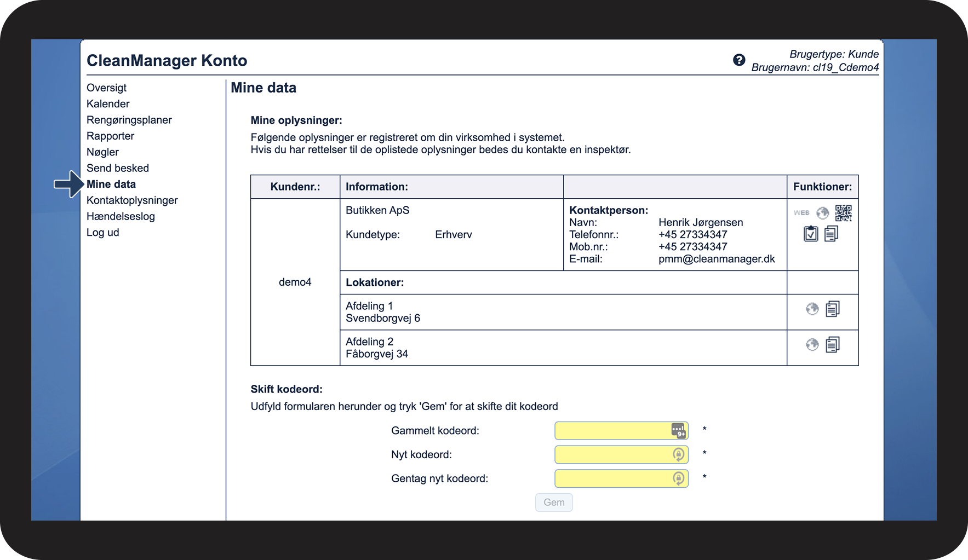Focus the Gentag nyt kodeord input field
The width and height of the screenshot is (968, 560).
[x=621, y=478]
